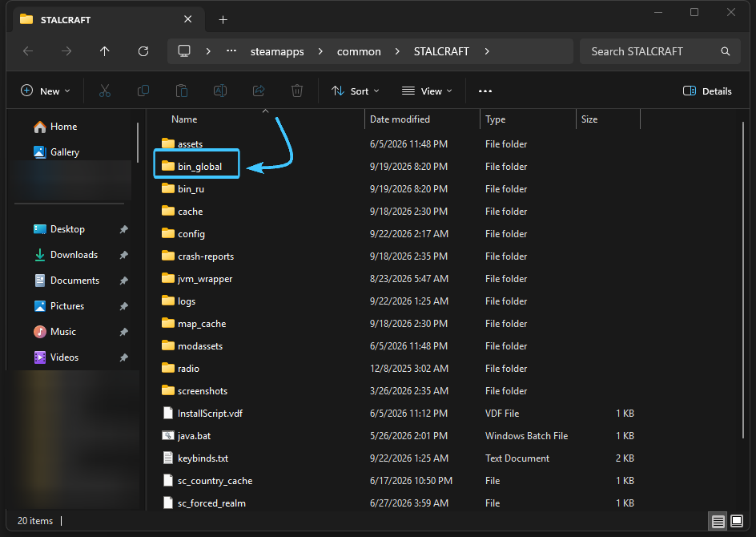The width and height of the screenshot is (756, 537).
Task: Navigate up one folder level
Action: coord(105,51)
